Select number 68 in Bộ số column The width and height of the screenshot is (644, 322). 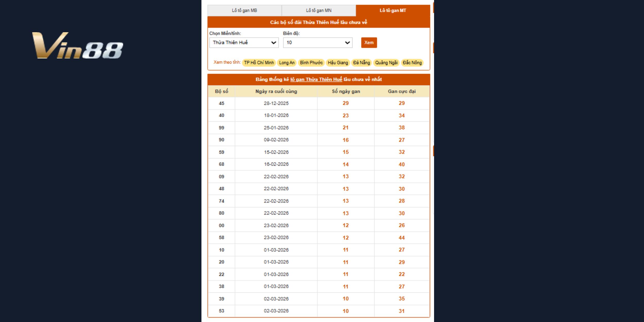tap(222, 164)
